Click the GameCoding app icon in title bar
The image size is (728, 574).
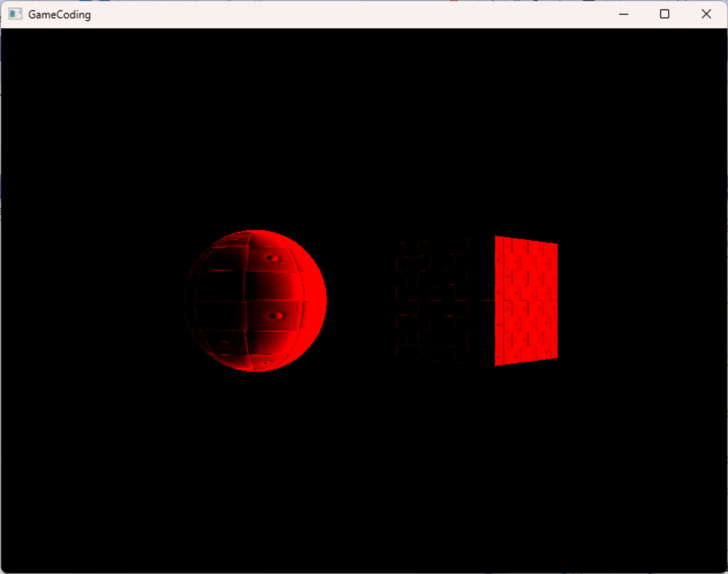(15, 14)
